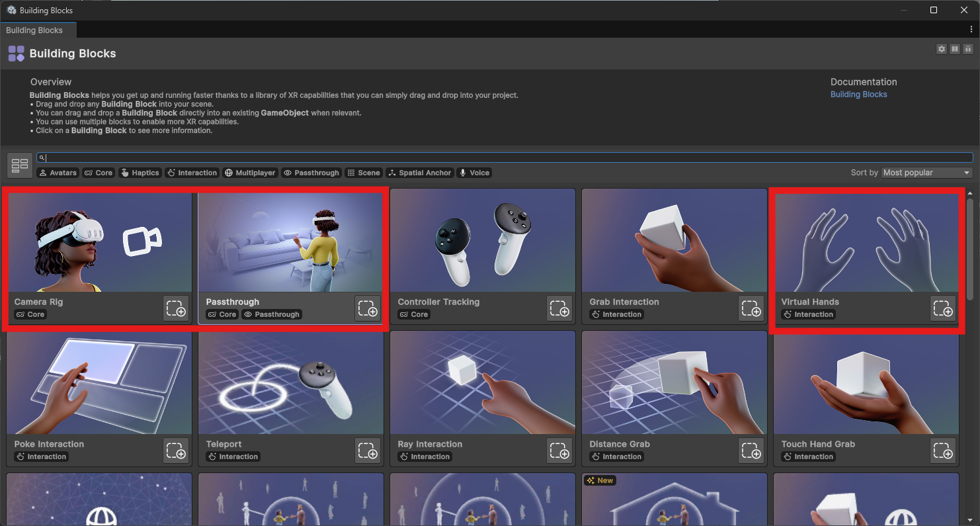Add the Poke Interaction block to scene

pyautogui.click(x=176, y=451)
